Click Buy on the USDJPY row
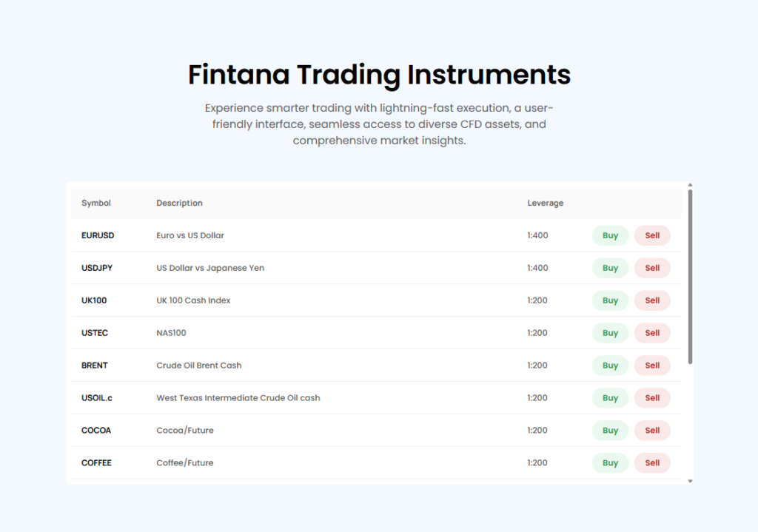This screenshot has width=758, height=532. tap(609, 268)
